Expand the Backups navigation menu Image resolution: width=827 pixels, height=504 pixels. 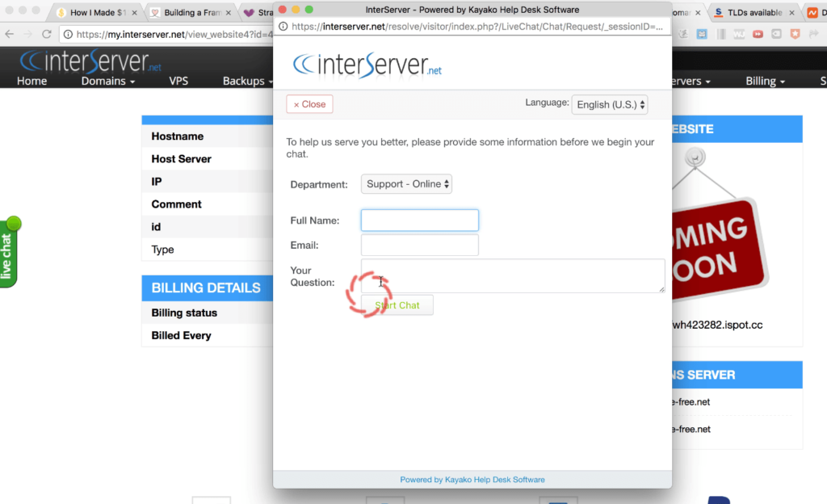(x=247, y=81)
